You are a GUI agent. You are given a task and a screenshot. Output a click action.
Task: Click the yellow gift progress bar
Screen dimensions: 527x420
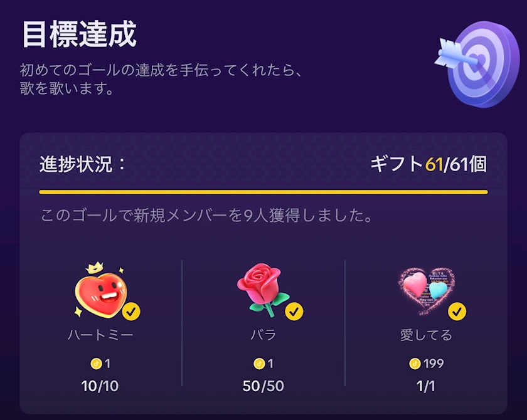point(263,192)
